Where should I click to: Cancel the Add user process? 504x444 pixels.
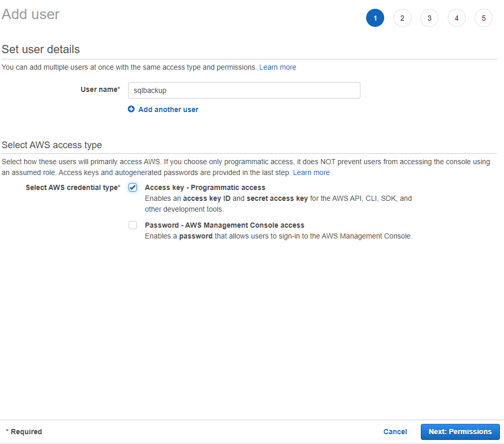(395, 432)
